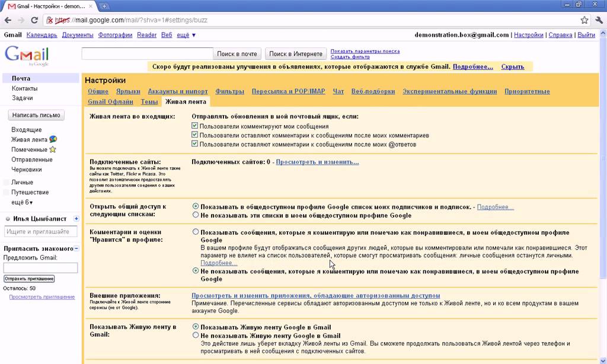The width and height of the screenshot is (607, 364).
Task: Open Показать параметры поиска link
Action: point(365,51)
